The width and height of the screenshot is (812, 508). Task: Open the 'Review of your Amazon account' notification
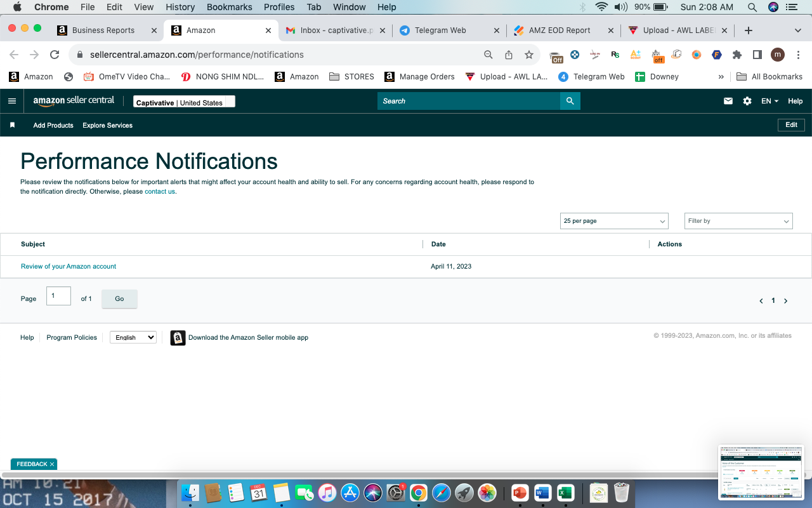pyautogui.click(x=69, y=267)
